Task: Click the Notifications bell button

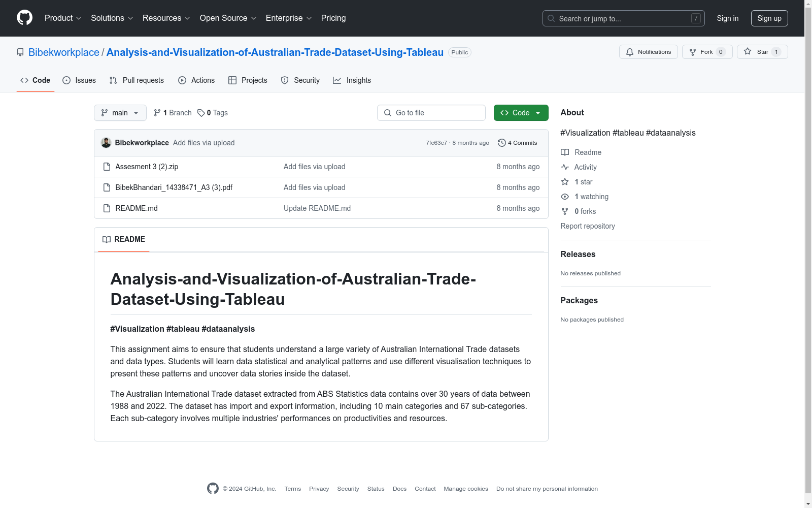Action: pyautogui.click(x=649, y=52)
